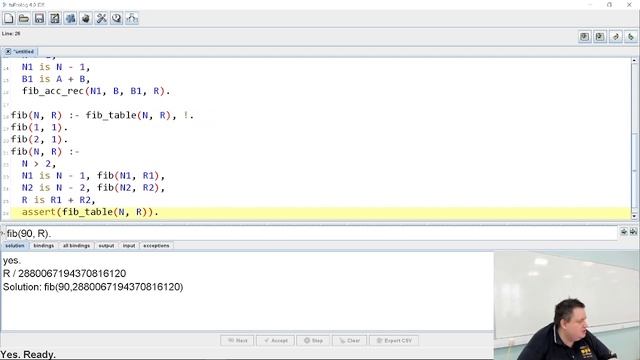The height and width of the screenshot is (360, 640).
Task: Click the solve-all icon at far right of query
Action: 633,232
